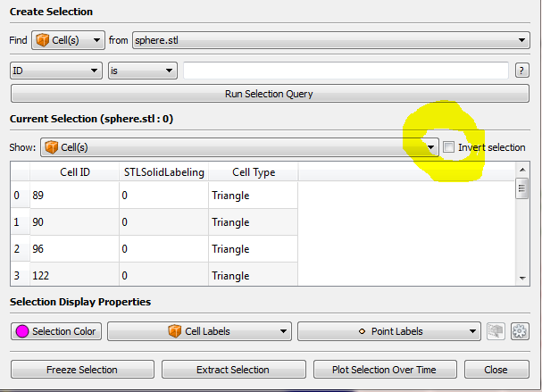Click the Cell Type column header
The height and width of the screenshot is (392, 542).
254,171
